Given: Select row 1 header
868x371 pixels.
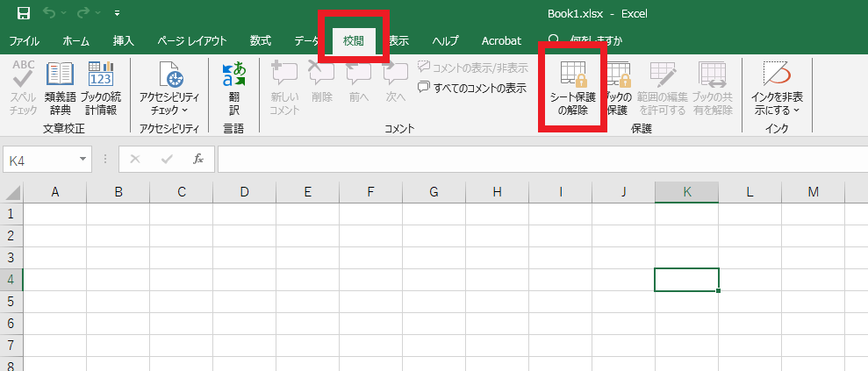Looking at the screenshot, I should [11, 214].
